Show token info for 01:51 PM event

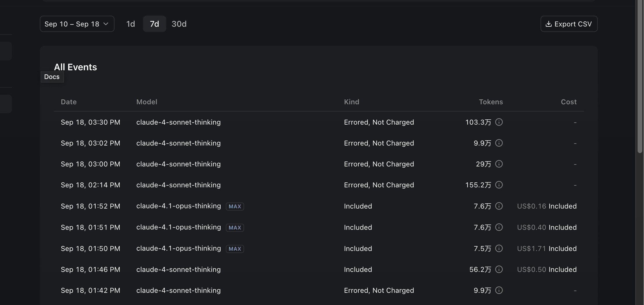[x=499, y=227]
